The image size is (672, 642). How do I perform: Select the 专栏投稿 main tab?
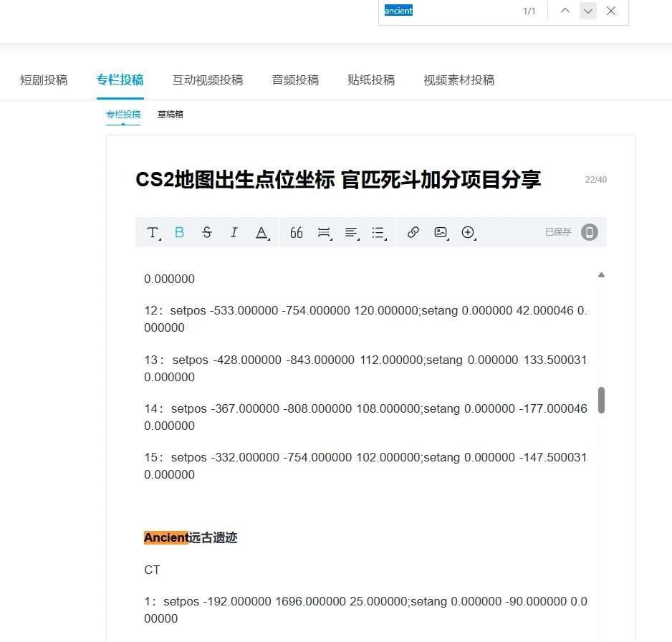(120, 80)
